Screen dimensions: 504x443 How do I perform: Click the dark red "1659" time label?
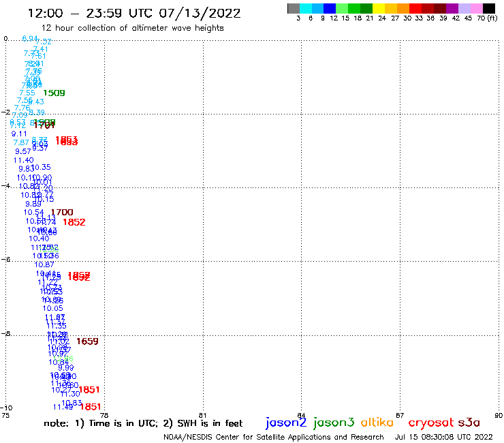[87, 341]
